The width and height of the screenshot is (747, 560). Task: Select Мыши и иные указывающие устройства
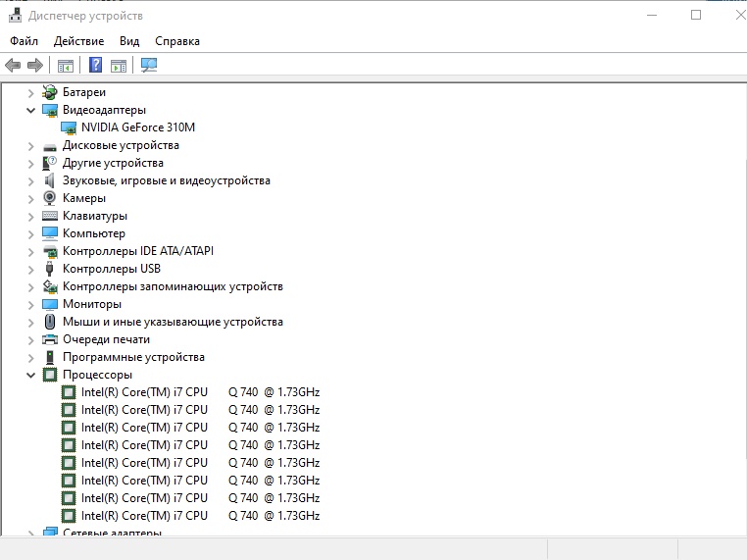(x=173, y=322)
